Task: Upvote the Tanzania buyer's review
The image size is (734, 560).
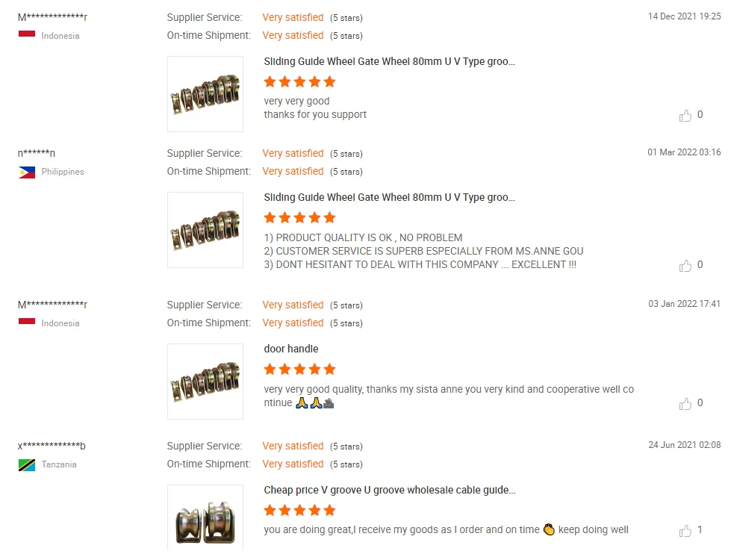Action: click(685, 530)
